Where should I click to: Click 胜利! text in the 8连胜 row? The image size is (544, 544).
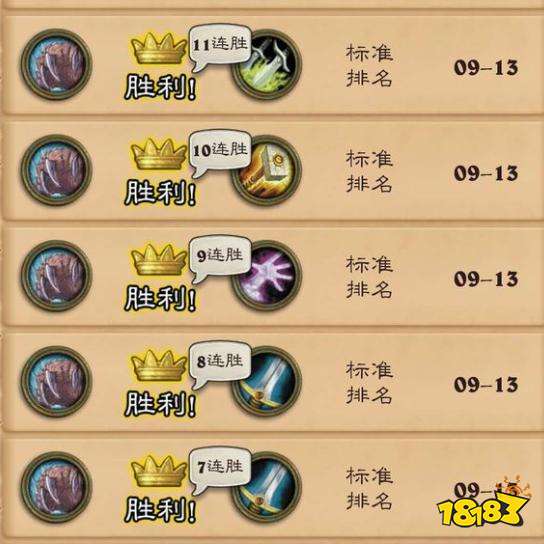(x=160, y=404)
